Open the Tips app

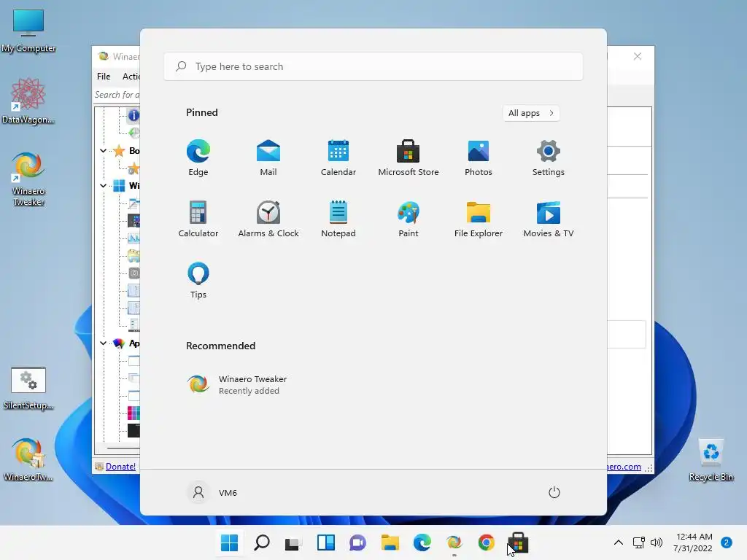click(198, 281)
